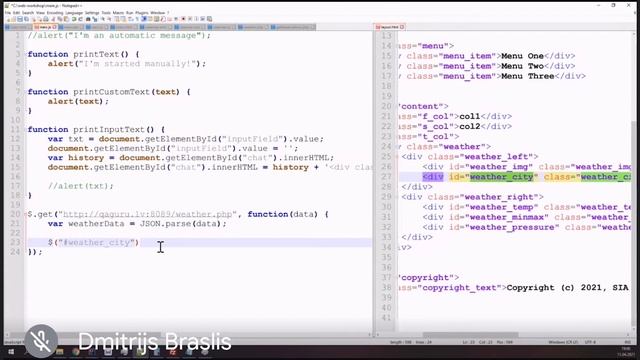Open the File menu
The width and height of the screenshot is (640, 360).
tap(8, 13)
